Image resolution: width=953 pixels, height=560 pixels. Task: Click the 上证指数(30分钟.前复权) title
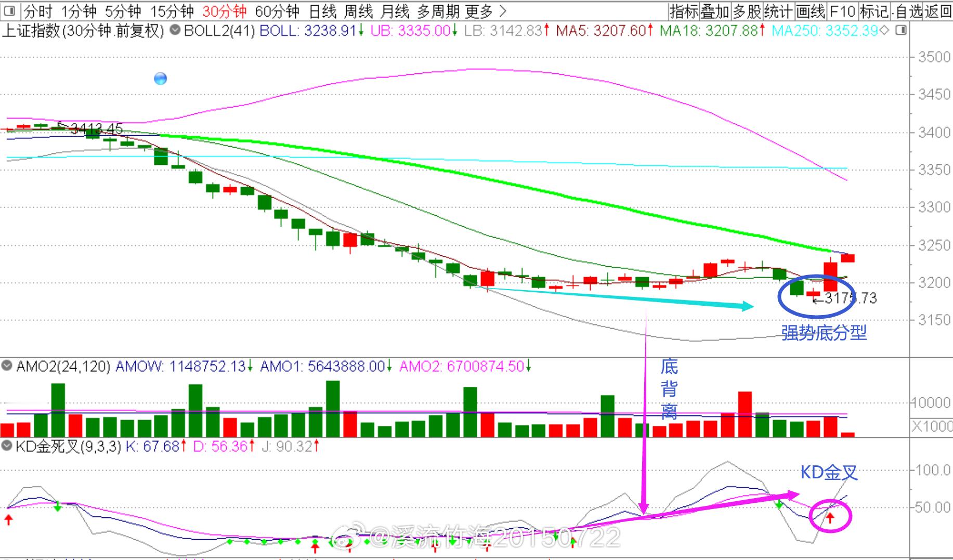[83, 31]
